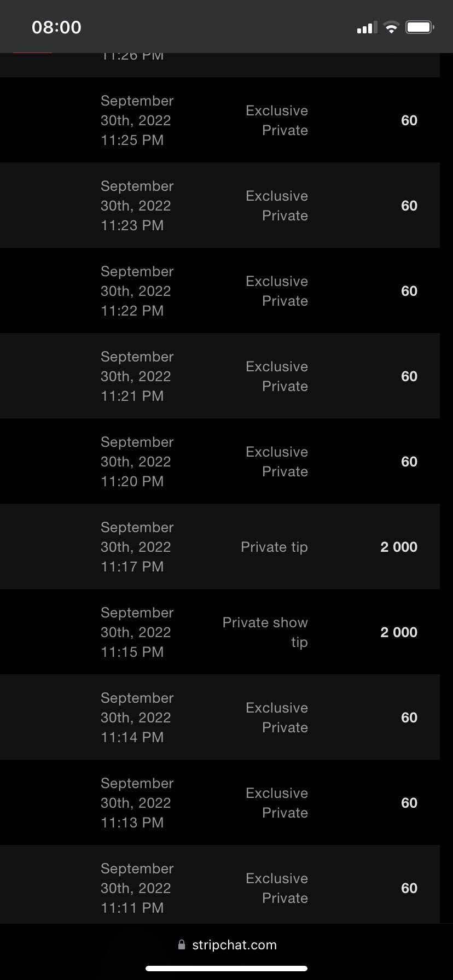Tap the 08:00 clock in status bar
453x980 pixels.
pyautogui.click(x=56, y=27)
